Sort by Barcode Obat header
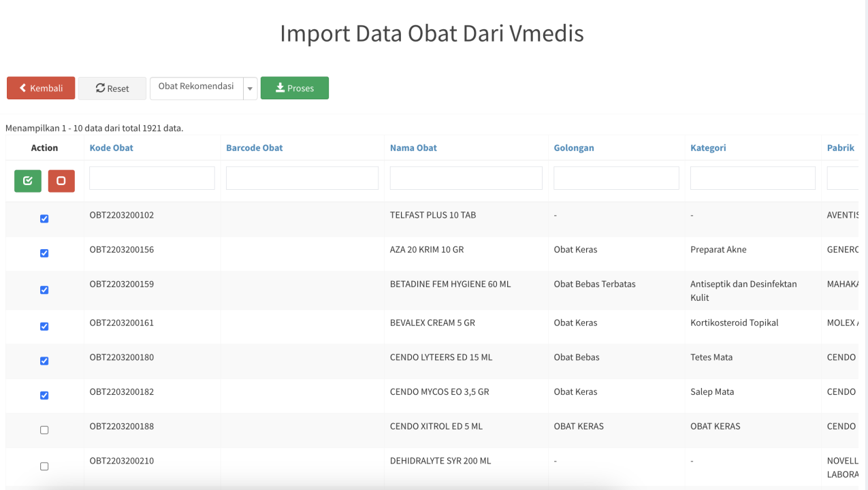 tap(254, 148)
